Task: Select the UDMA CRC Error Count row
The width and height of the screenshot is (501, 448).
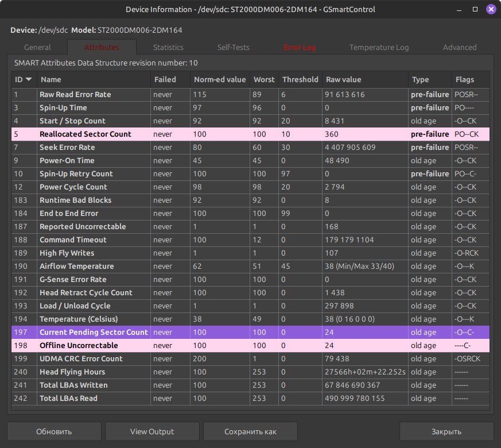Action: 250,359
